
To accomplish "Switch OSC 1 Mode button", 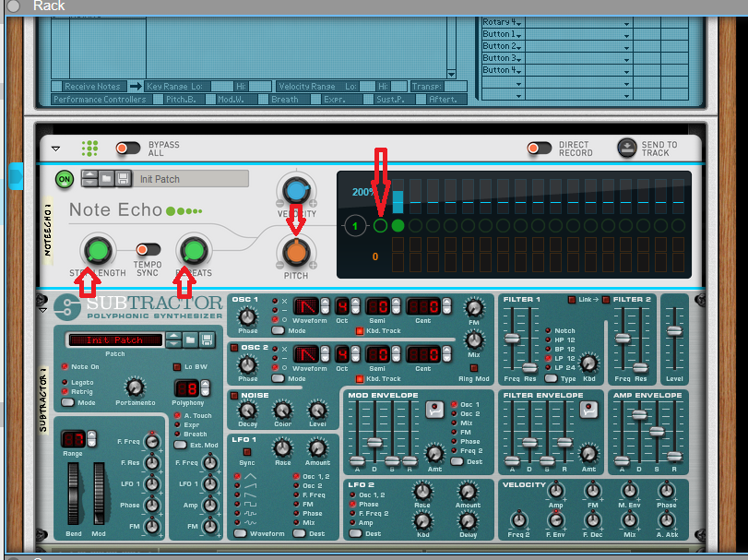I will [x=278, y=330].
